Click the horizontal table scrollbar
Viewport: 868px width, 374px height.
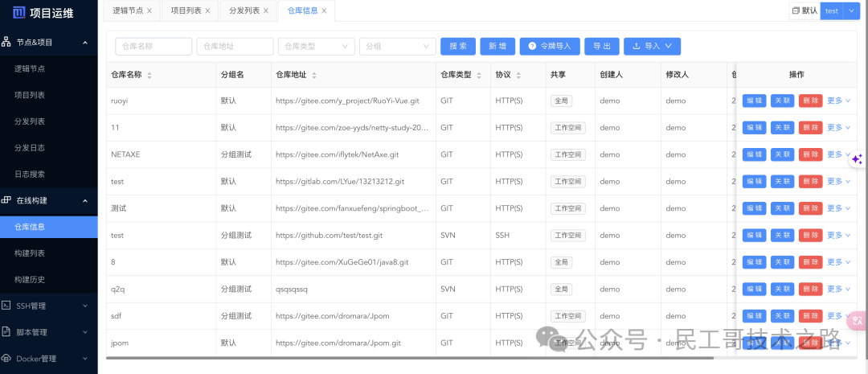[x=410, y=358]
